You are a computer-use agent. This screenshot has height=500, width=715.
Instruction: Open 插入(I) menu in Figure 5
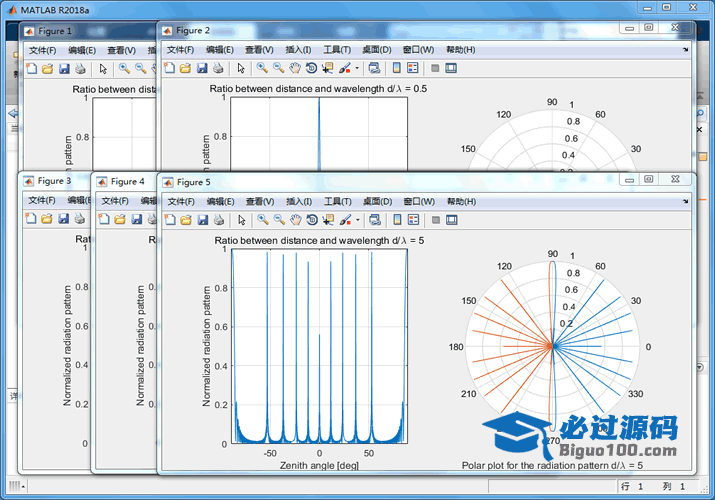pos(299,201)
